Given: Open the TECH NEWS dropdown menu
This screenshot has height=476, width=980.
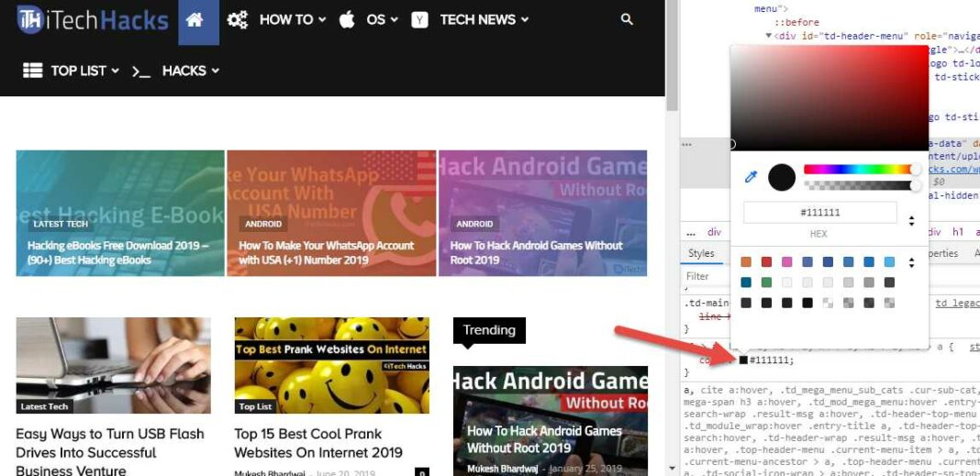Looking at the screenshot, I should pos(484,20).
